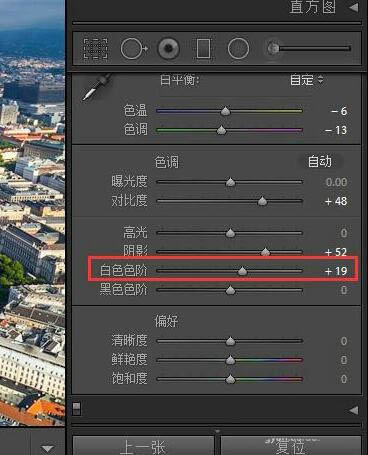Click the tool strip brush size slider
This screenshot has height=455, width=368.
point(315,49)
